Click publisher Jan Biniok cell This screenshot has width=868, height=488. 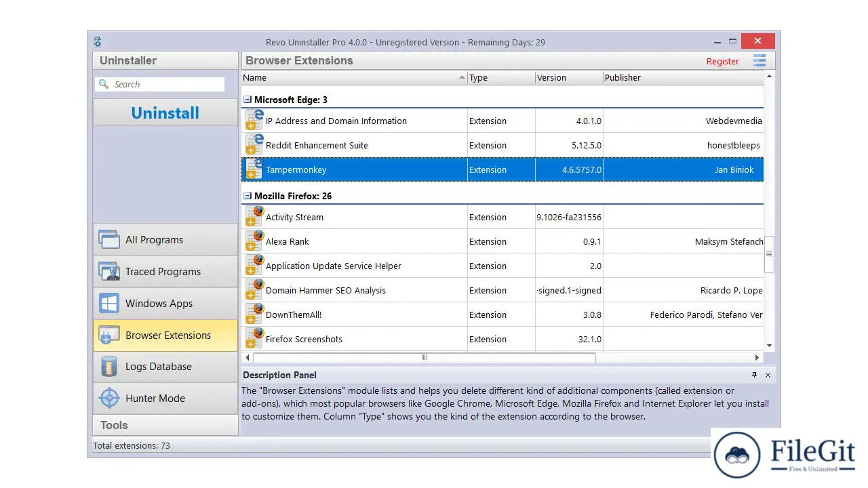point(683,169)
